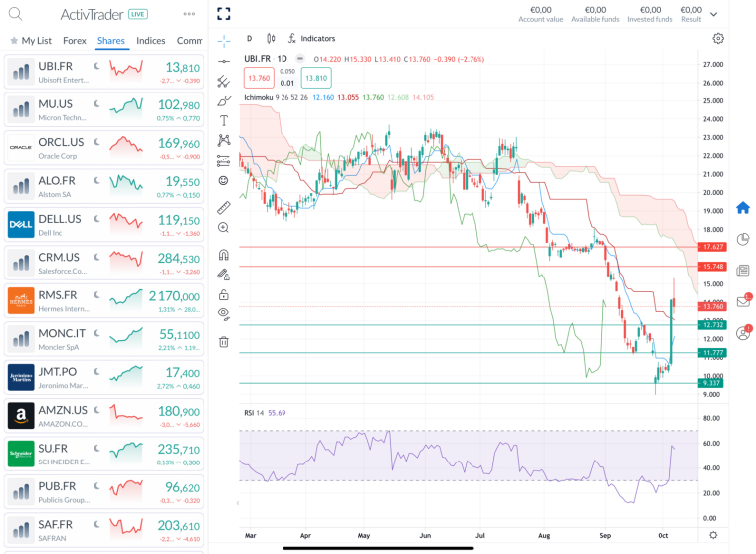Click the RMS.FR Hermes logo
The width and height of the screenshot is (756, 554).
(x=21, y=300)
